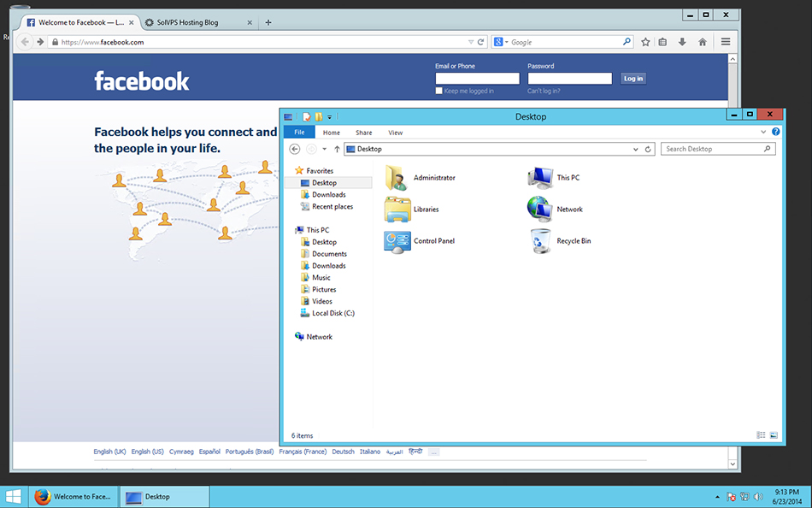Choose Deutsch language link
812x508 pixels.
point(343,452)
